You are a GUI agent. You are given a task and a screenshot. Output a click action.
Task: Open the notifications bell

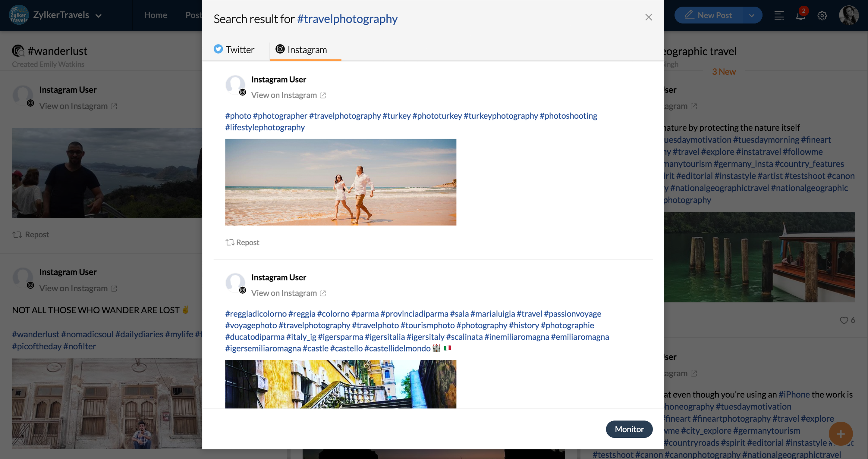800,15
